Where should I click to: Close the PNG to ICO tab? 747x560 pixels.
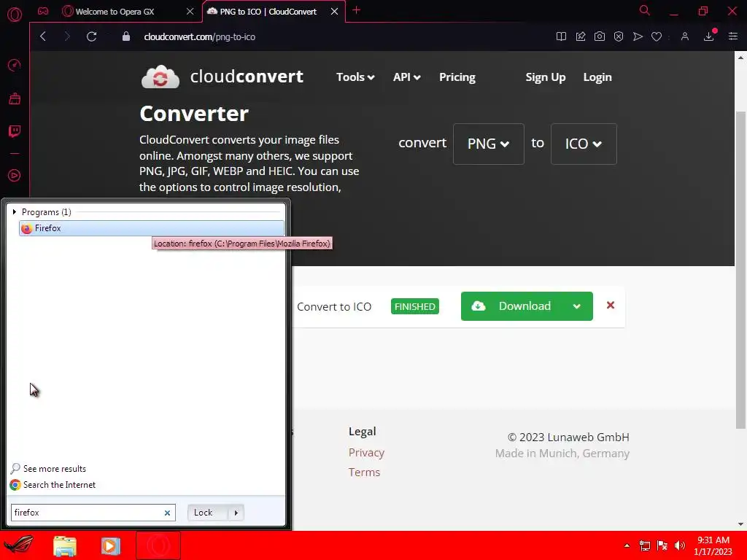click(334, 11)
